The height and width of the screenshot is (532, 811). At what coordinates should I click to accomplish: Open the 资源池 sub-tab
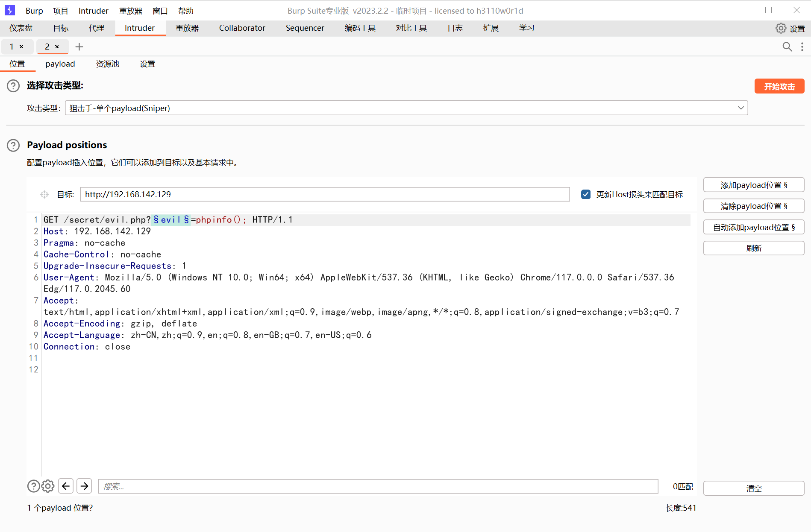[x=108, y=64]
